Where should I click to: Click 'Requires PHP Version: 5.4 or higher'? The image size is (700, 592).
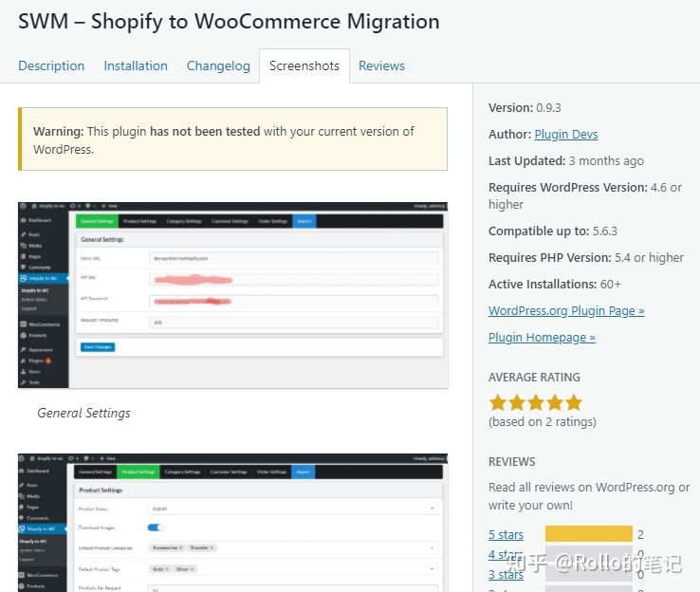pos(586,258)
